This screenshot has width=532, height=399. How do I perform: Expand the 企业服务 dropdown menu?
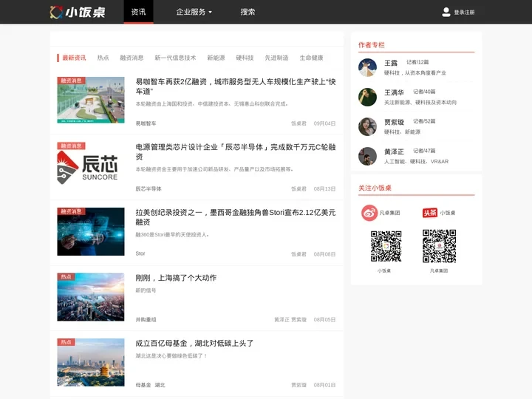coord(194,12)
